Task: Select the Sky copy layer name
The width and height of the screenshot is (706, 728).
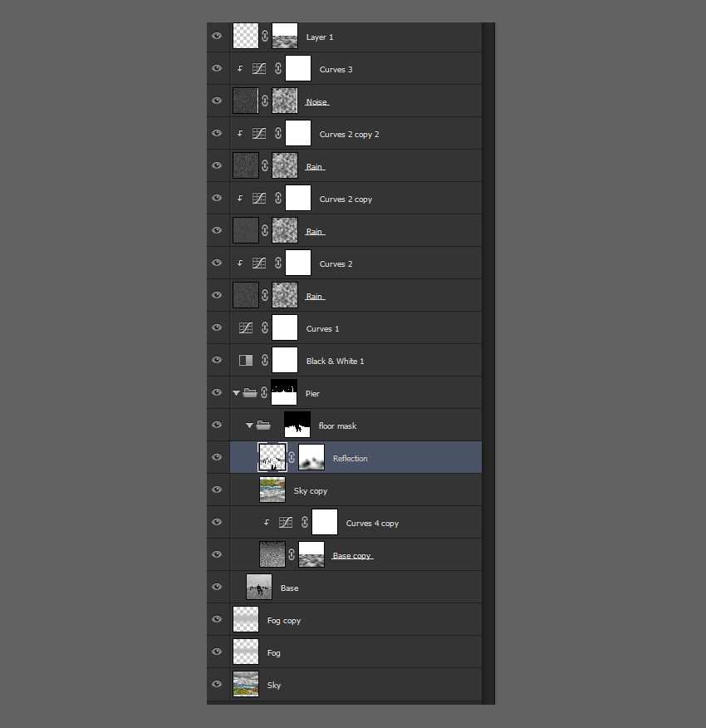Action: click(311, 491)
